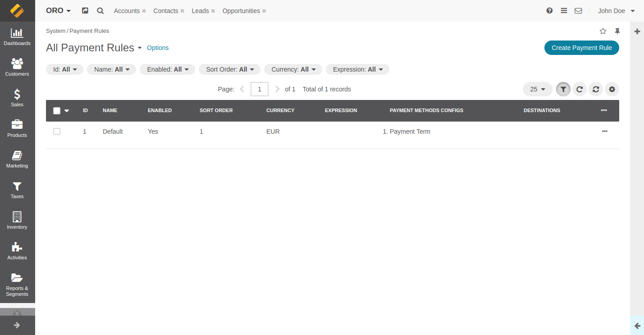Click the grid reset icon

(x=596, y=89)
